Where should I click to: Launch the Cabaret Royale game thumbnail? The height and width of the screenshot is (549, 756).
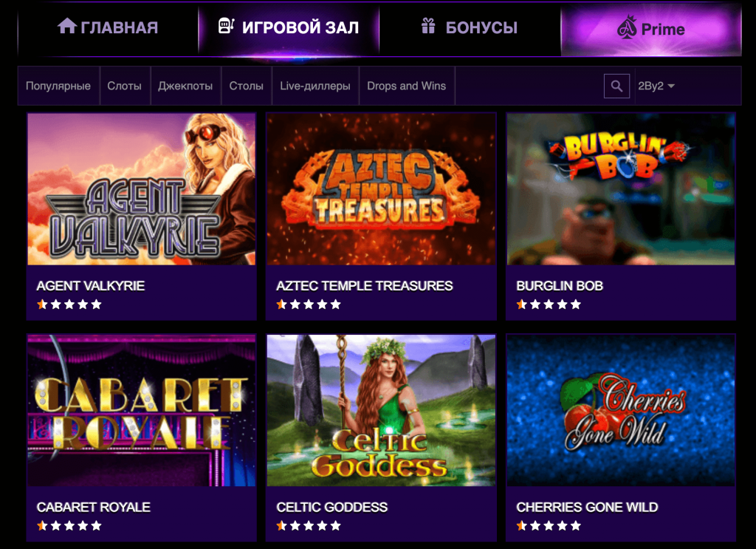point(141,411)
